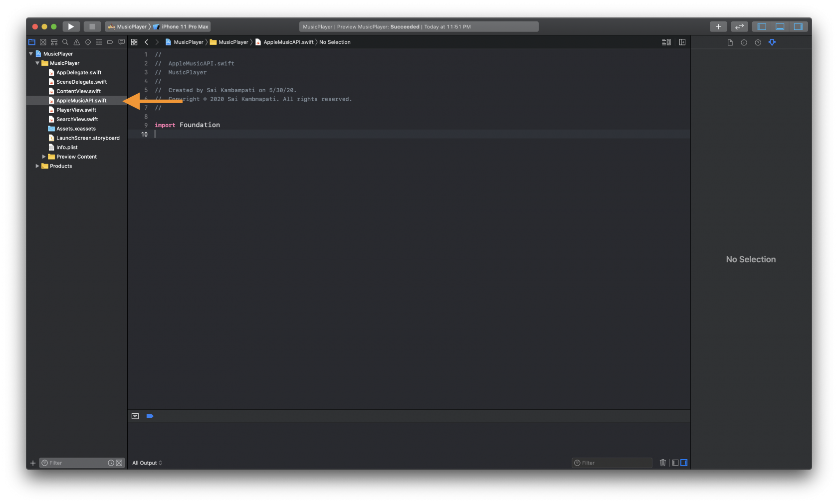Open the Find navigator with the magnifying glass

coord(65,42)
